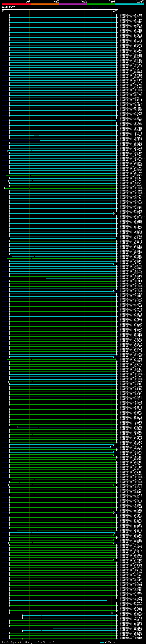The height and width of the screenshot is (644, 146).
Task: Open hit UniRef100_O81925
Action: 131,140
